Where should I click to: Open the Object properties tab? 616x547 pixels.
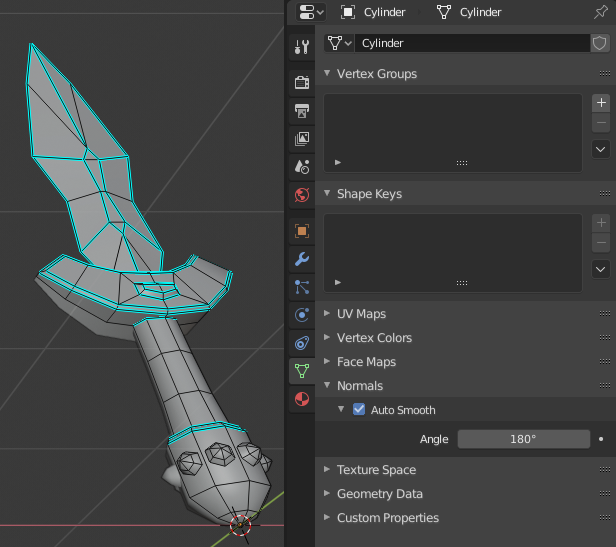(302, 231)
